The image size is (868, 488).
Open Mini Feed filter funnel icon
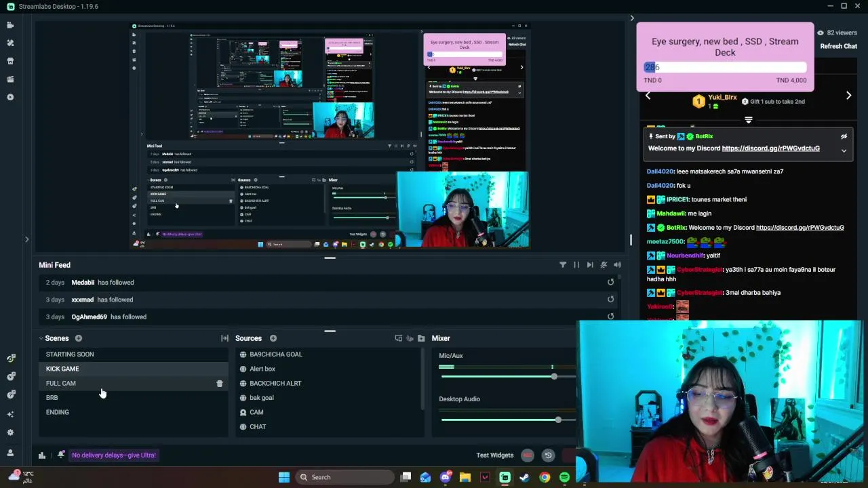(x=563, y=265)
